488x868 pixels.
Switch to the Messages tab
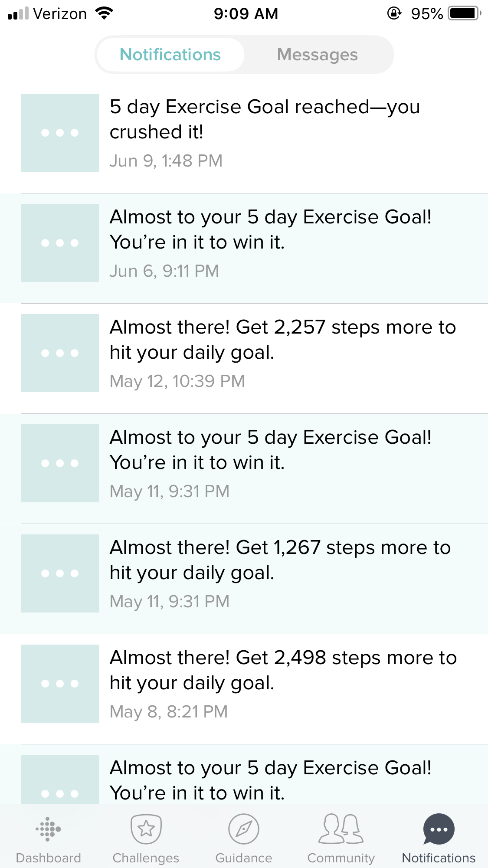point(317,55)
